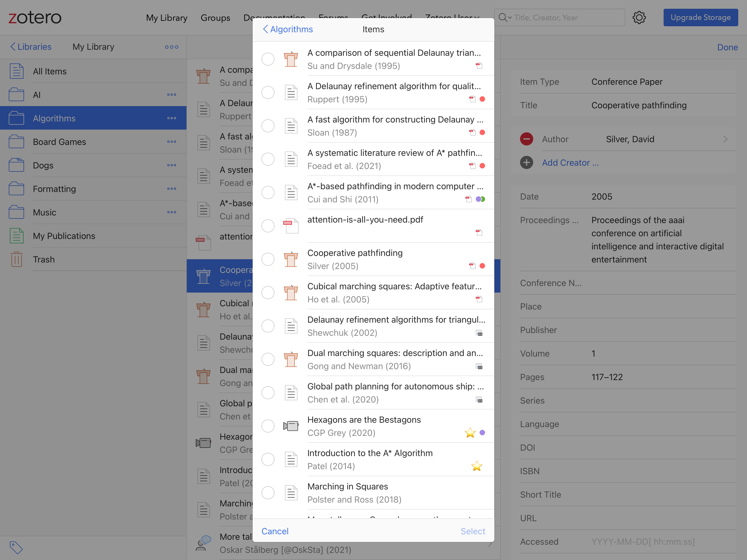Click the Trash icon in the sidebar
The image size is (747, 560).
[17, 259]
